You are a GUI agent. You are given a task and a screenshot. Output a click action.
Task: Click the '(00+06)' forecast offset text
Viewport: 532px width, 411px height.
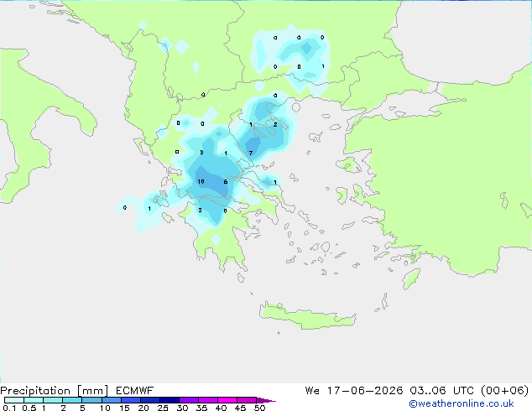click(x=504, y=391)
